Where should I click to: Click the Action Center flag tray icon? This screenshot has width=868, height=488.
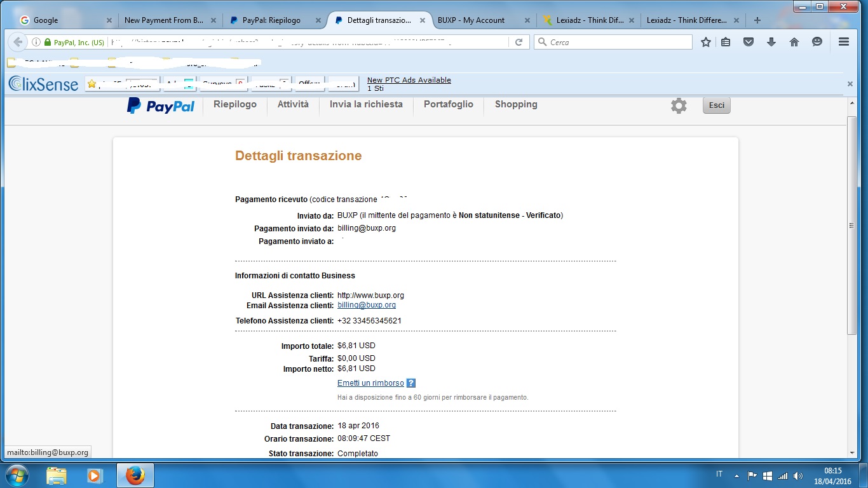pos(752,475)
